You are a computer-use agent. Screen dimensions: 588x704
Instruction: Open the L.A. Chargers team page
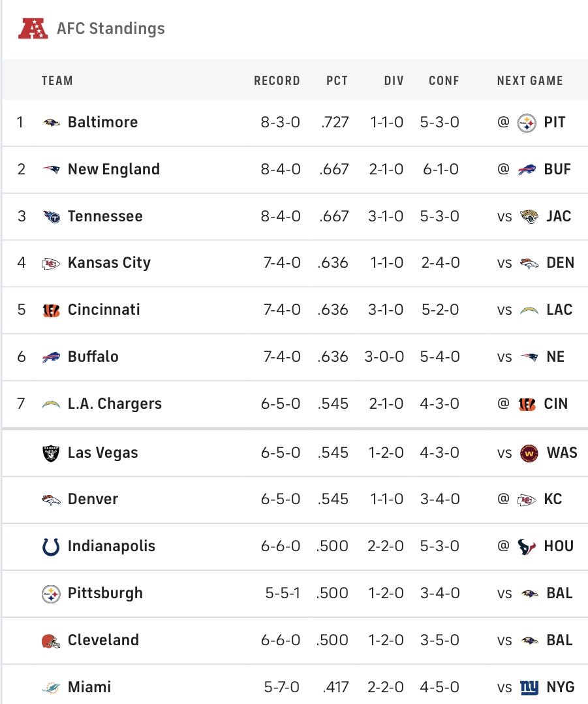[114, 404]
